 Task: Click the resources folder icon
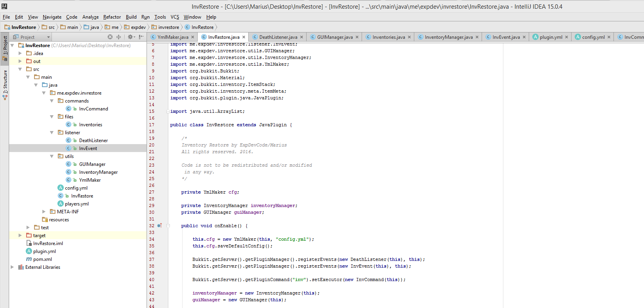[x=45, y=219]
